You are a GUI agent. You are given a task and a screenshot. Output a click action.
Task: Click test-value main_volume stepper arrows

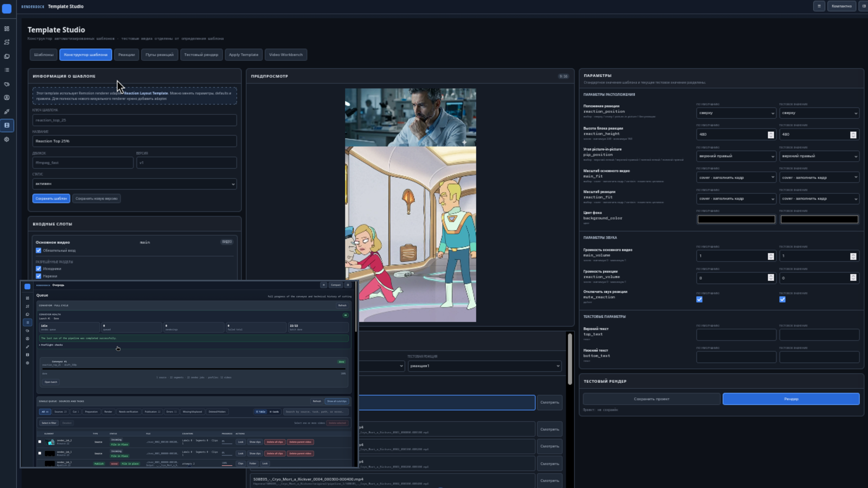[853, 256]
